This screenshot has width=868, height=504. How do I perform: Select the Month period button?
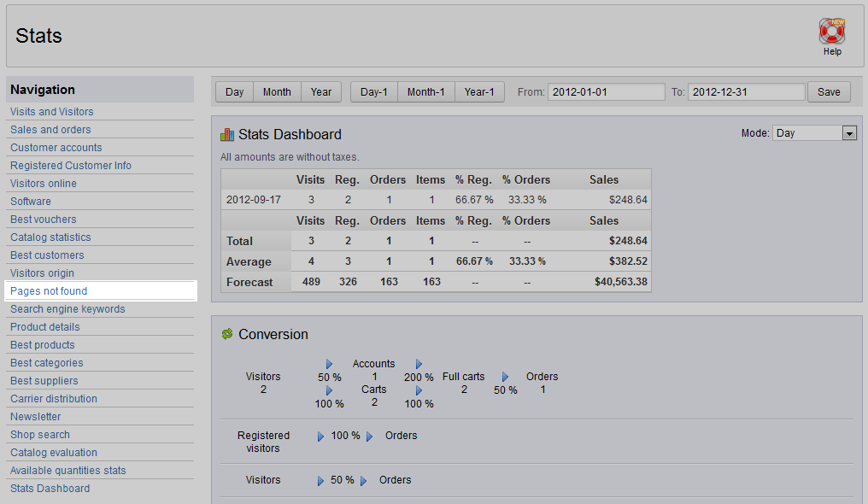277,92
